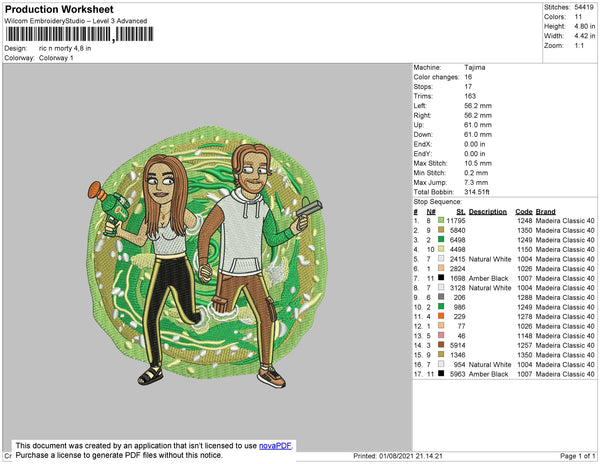Screen dimensions: 600x464
Task: Select the Zoom value '1:1'
Action: 579,46
